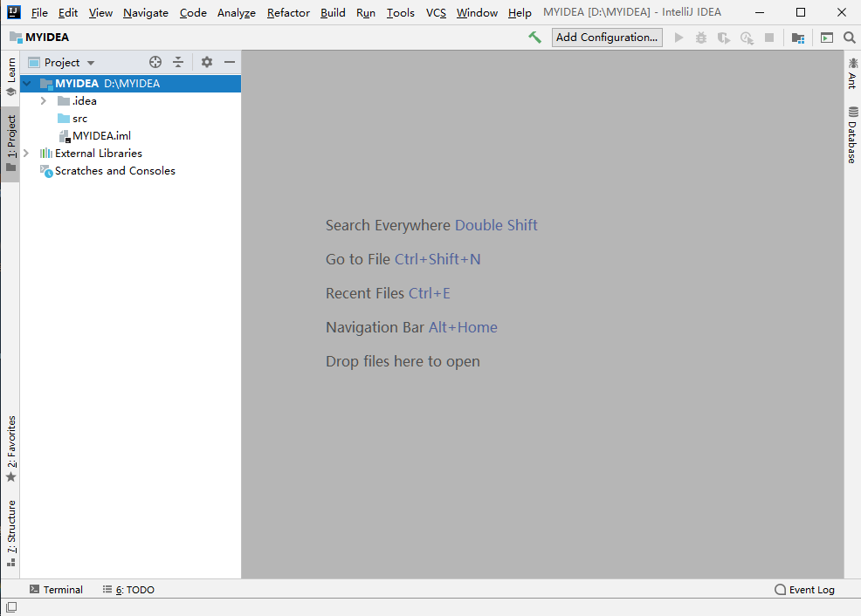Collapse all in Project panel
The width and height of the screenshot is (861, 616).
[178, 62]
